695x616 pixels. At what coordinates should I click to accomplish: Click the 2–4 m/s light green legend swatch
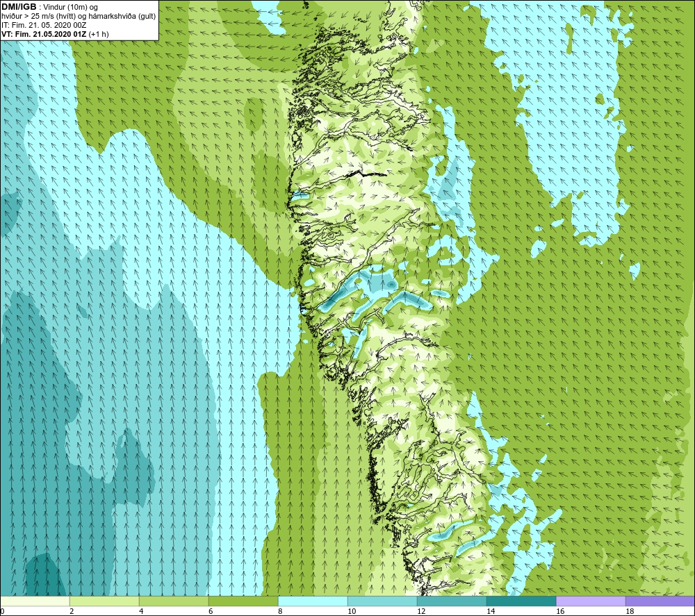tap(104, 601)
